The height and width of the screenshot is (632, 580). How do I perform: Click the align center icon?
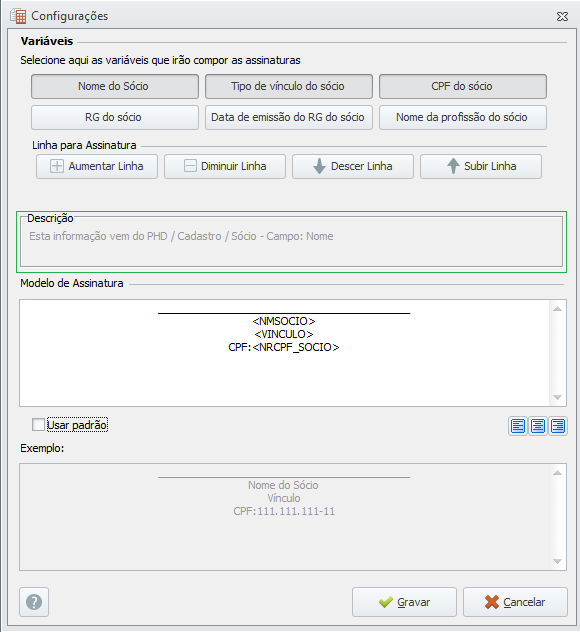538,426
